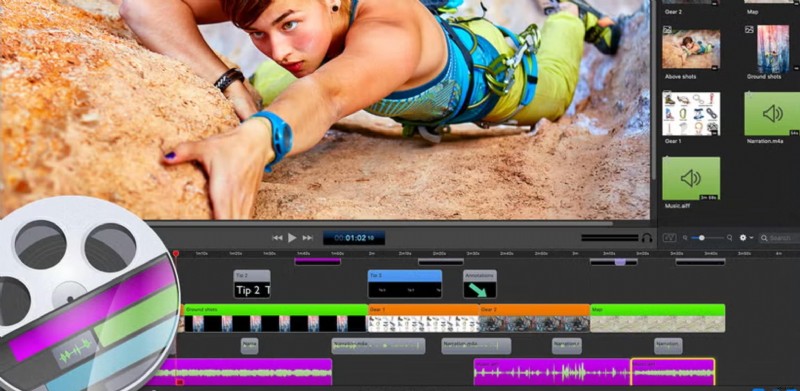Select the Gear 1 media library thumbnail
This screenshot has height=391, width=800.
point(691,113)
